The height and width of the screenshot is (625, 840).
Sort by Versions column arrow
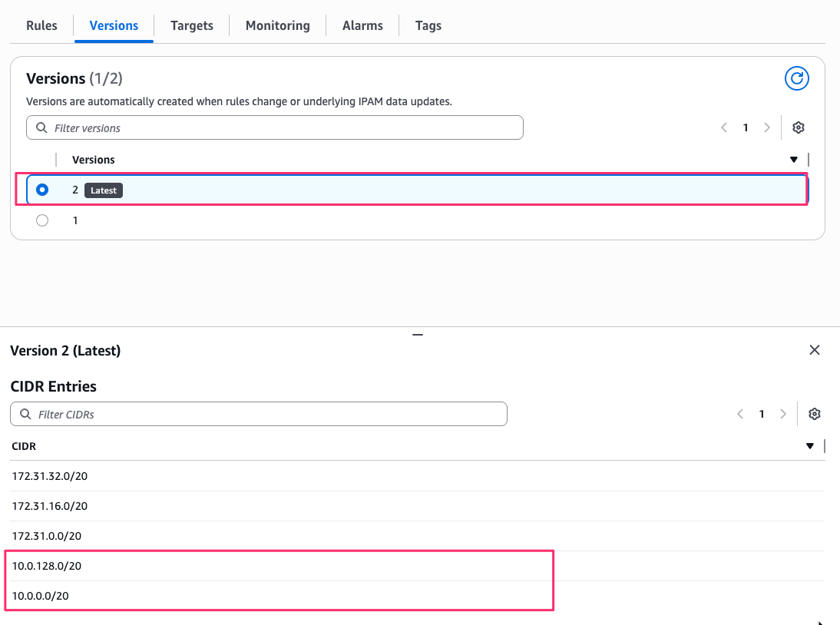(x=794, y=160)
